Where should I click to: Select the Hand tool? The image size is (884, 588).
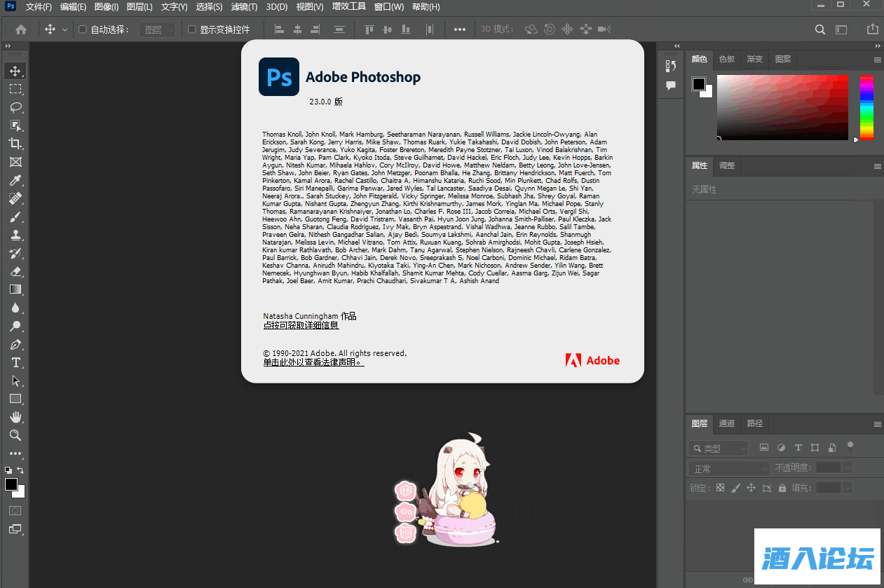coord(15,417)
